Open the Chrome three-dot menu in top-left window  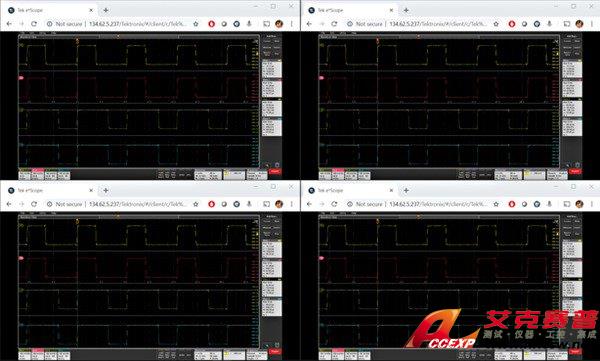pyautogui.click(x=292, y=24)
